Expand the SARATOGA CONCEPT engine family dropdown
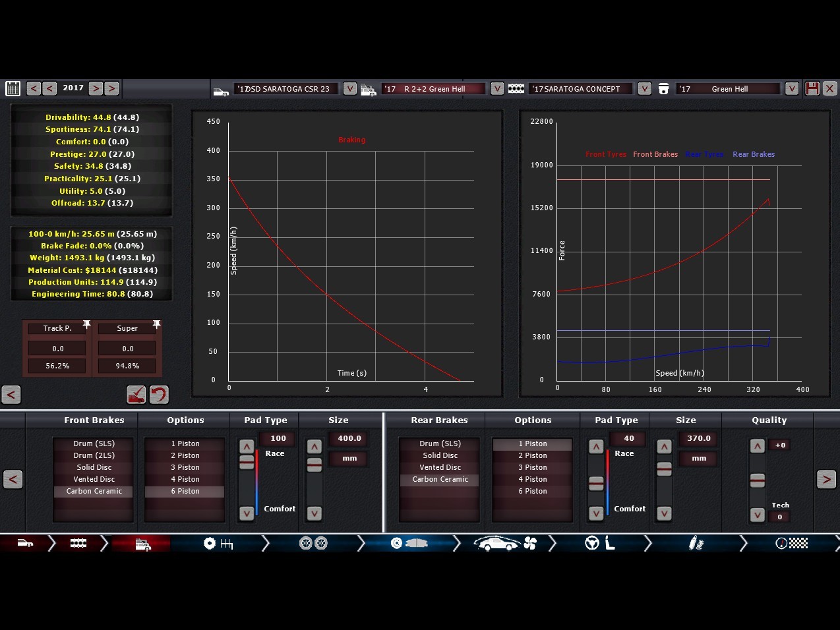This screenshot has width=840, height=630. click(645, 88)
